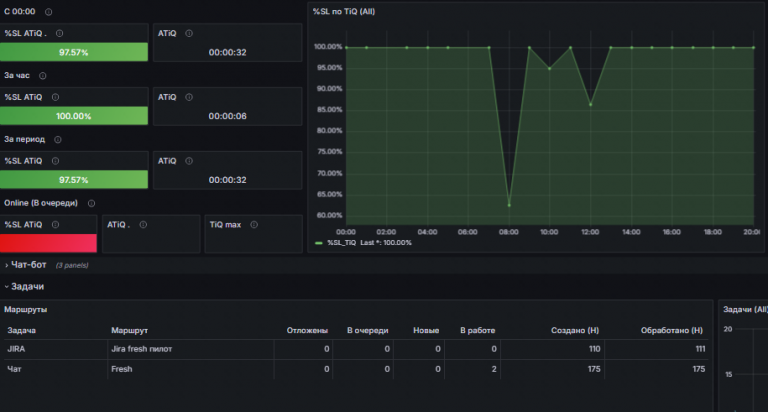Click info icon beside "Online (В очереди)" heading
This screenshot has width=768, height=412.
tap(91, 203)
